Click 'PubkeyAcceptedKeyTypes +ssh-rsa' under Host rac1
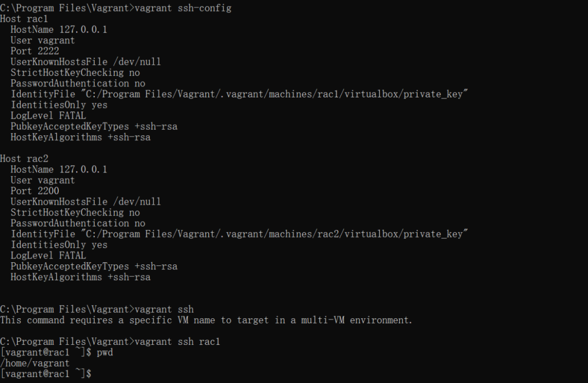588x383 pixels. 94,126
